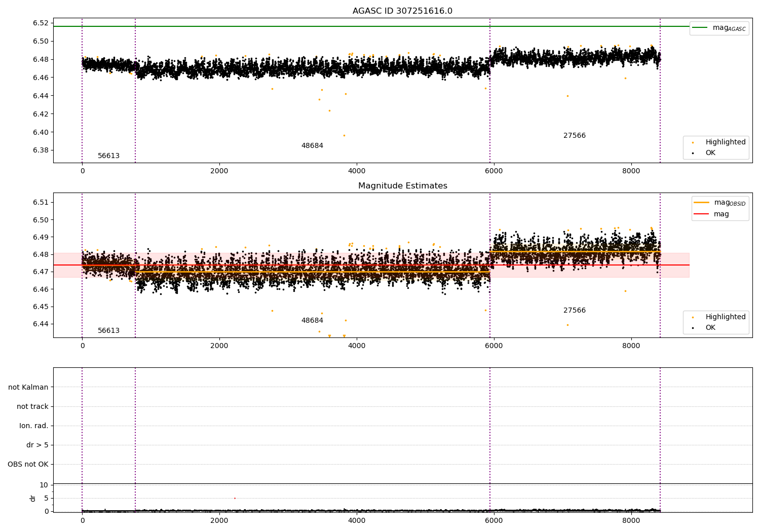
Task: Click the red outlier point in the dr plot
Action: pos(235,498)
